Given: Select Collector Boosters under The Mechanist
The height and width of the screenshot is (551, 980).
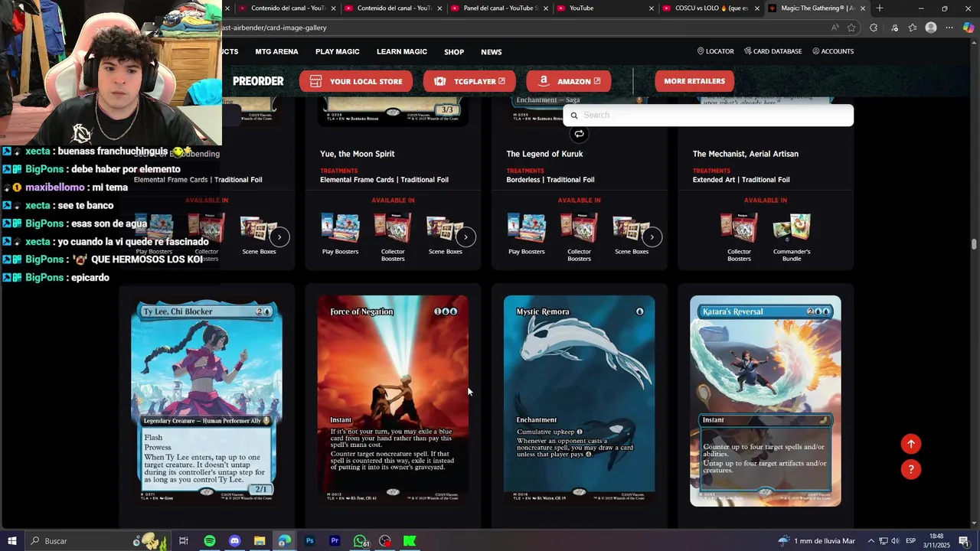Looking at the screenshot, I should coord(739,237).
